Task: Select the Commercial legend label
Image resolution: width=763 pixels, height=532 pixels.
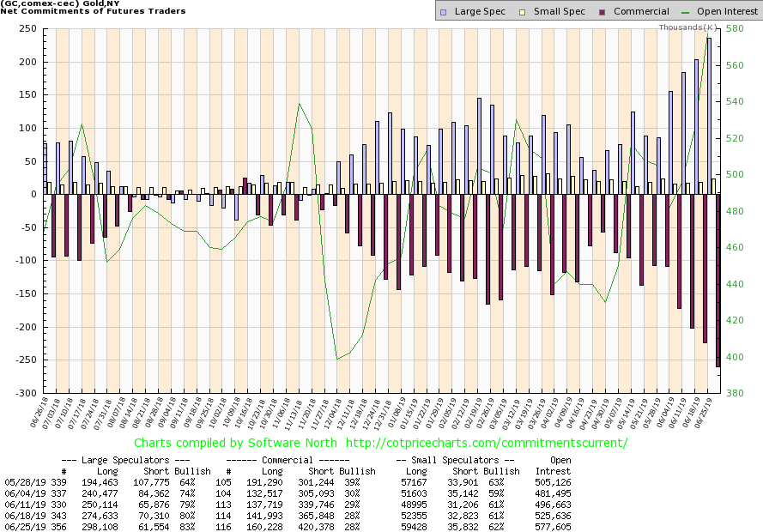Action: 618,12
